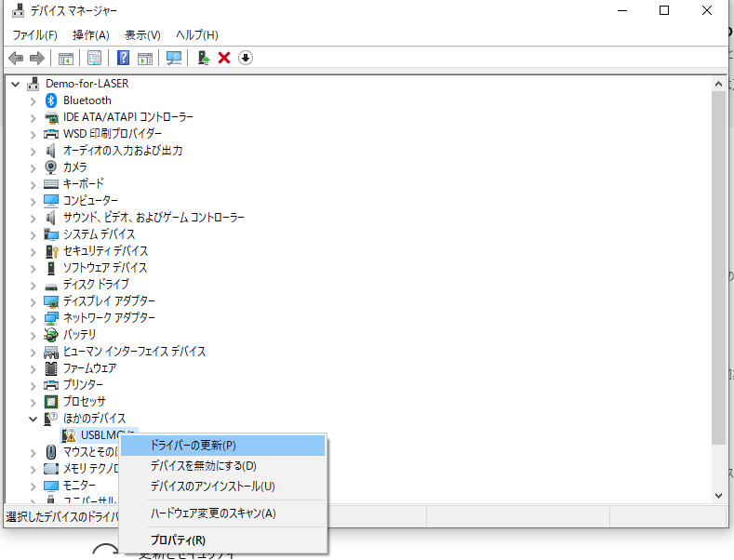The height and width of the screenshot is (560, 734).
Task: Click the properties toolbar icon
Action: pyautogui.click(x=94, y=58)
